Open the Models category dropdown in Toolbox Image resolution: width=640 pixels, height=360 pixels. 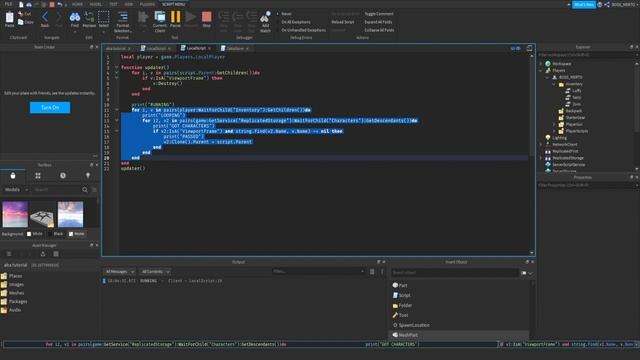coord(16,189)
